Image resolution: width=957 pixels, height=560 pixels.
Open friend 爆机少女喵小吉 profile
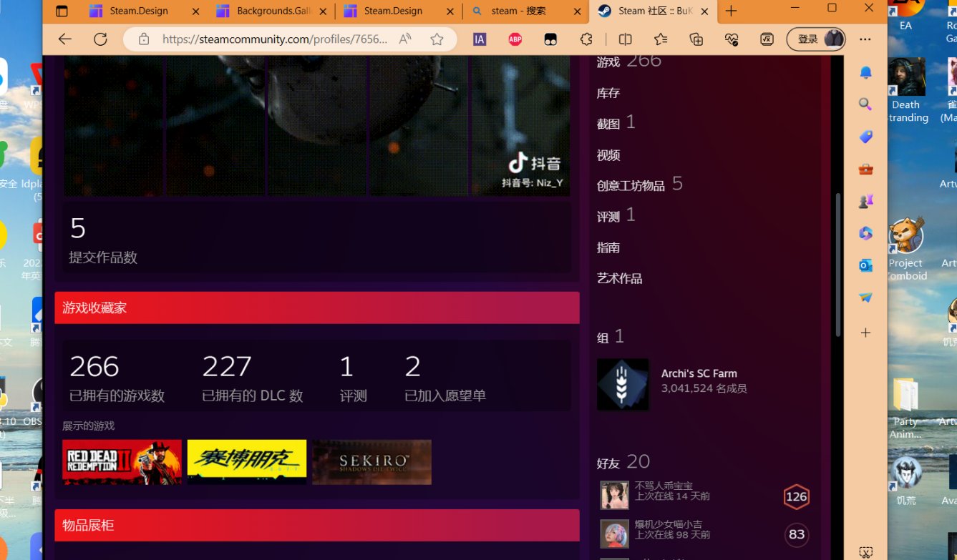click(x=669, y=524)
